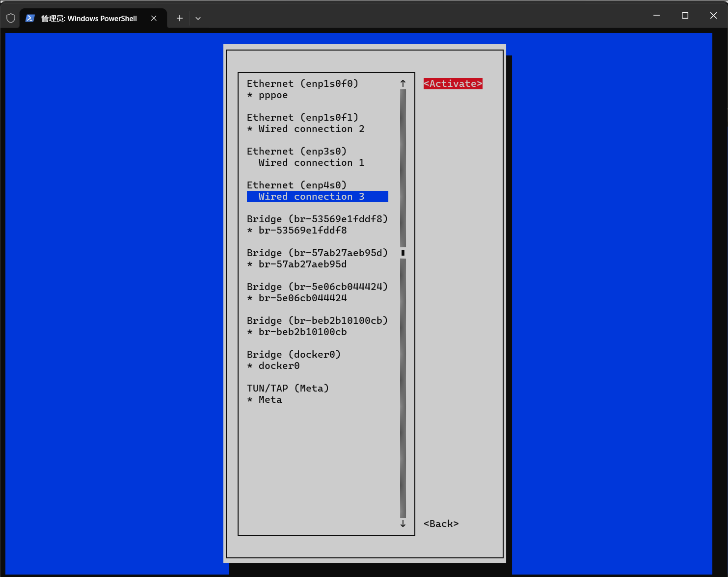Image resolution: width=728 pixels, height=577 pixels.
Task: Click the scroll down arrow in list
Action: click(x=403, y=524)
